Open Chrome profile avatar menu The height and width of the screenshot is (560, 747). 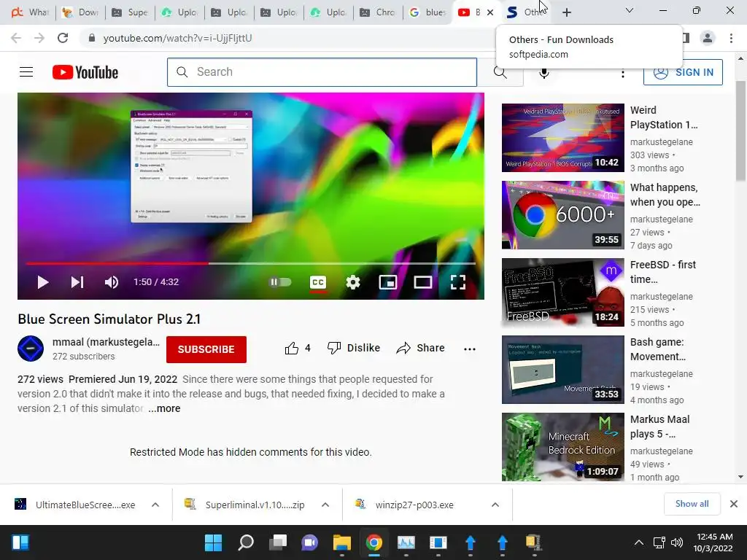coord(708,38)
